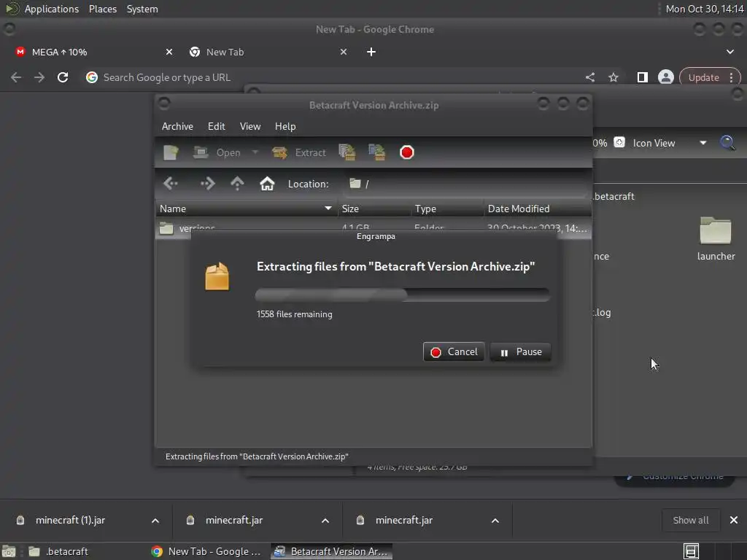Click the clock in the top panel
This screenshot has height=560, width=747.
[x=704, y=9]
